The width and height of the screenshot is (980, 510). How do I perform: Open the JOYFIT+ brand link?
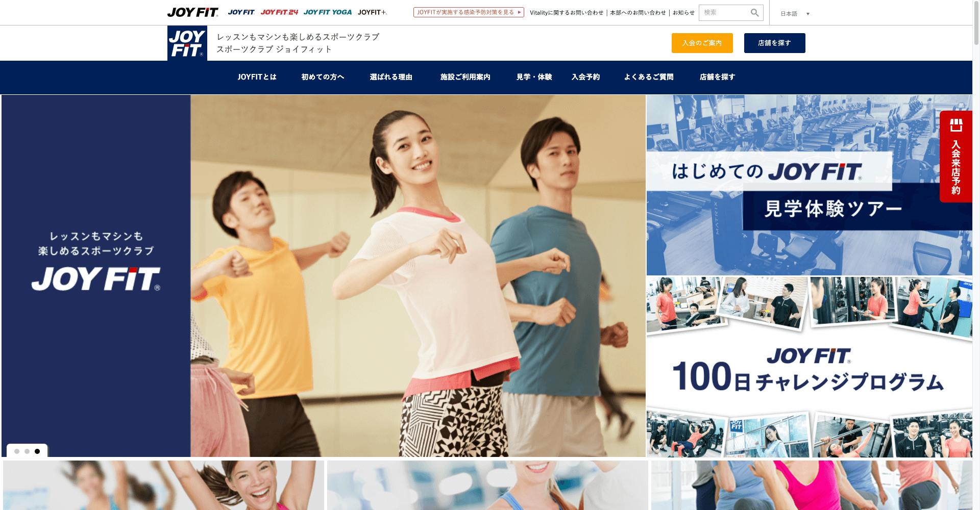(x=372, y=12)
